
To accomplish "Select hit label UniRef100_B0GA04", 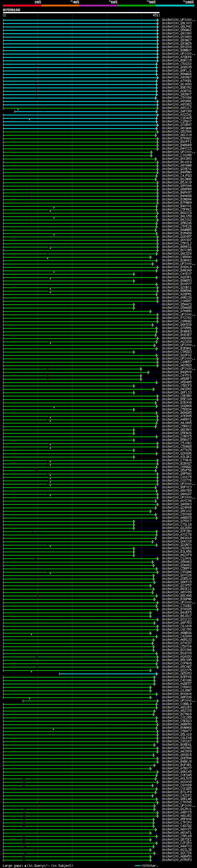I will [x=177, y=694].
